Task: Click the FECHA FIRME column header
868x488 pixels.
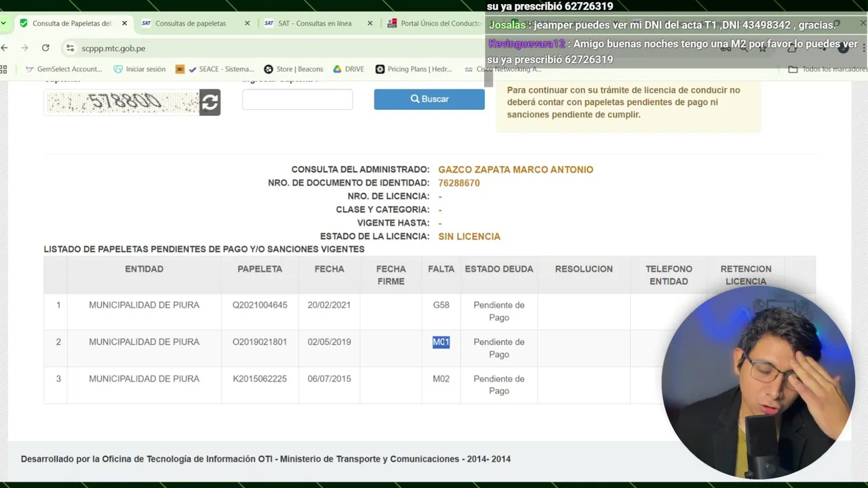Action: 391,275
